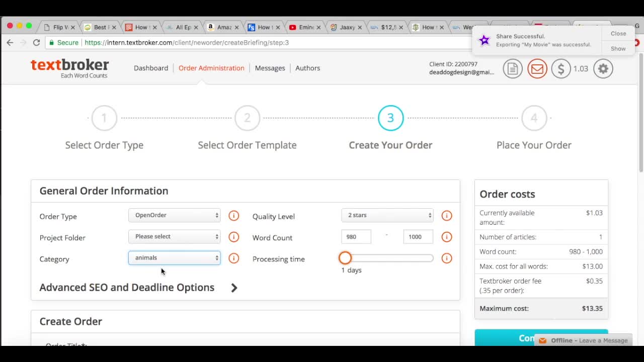Go to step 2 Select Order Template

click(x=247, y=118)
